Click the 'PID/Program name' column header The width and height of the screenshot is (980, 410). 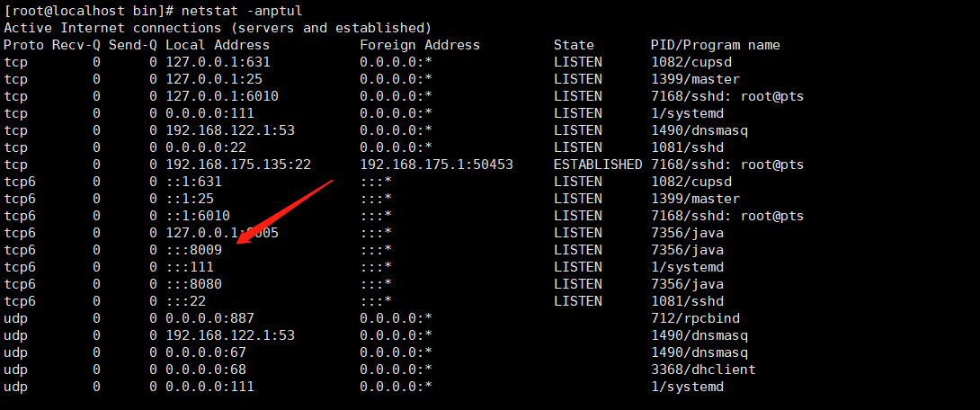tap(715, 45)
